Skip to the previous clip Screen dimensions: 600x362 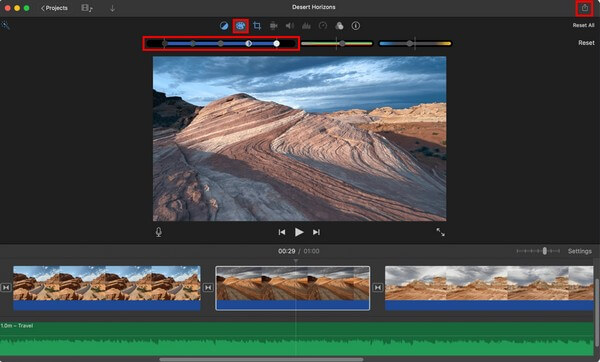[x=282, y=232]
